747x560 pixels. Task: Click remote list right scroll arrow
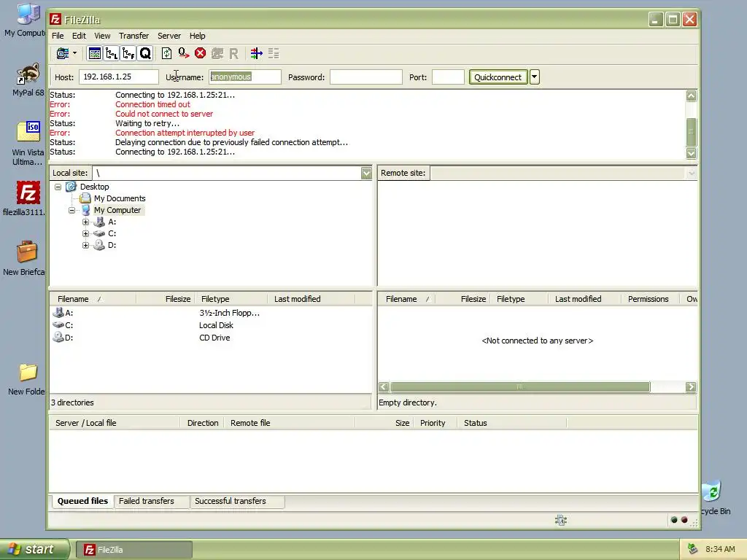click(x=691, y=386)
